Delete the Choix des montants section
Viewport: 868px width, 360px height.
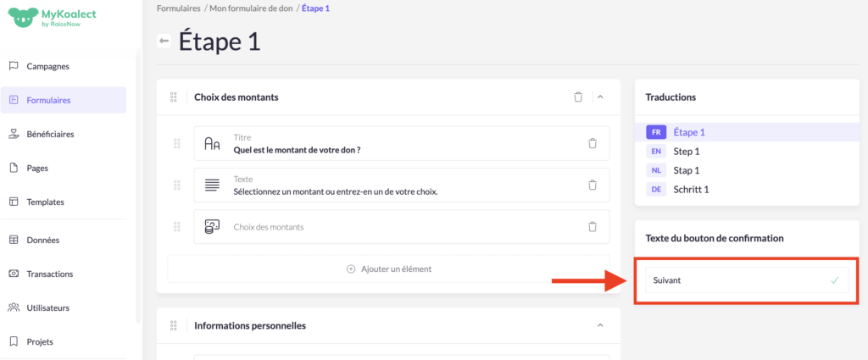[x=578, y=97]
